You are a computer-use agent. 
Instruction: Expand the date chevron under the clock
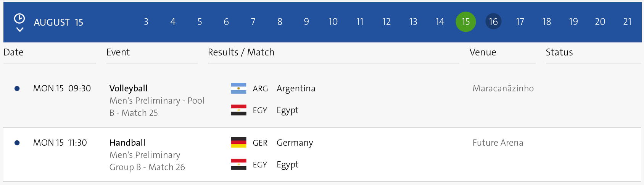tap(20, 29)
